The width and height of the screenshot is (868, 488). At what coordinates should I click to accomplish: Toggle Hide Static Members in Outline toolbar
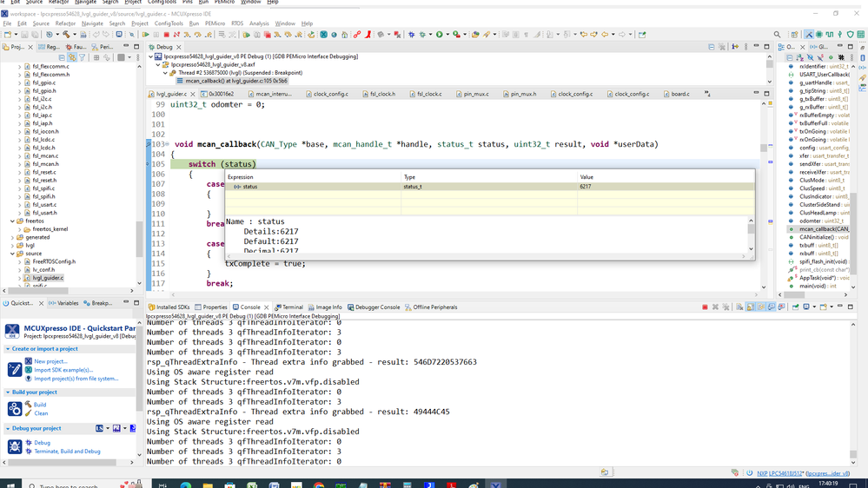click(820, 57)
